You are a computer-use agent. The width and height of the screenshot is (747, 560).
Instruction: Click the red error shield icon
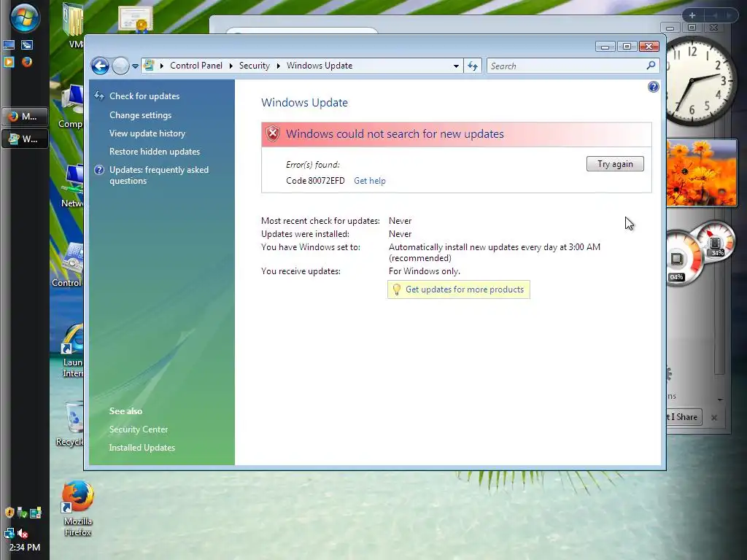[x=273, y=134]
